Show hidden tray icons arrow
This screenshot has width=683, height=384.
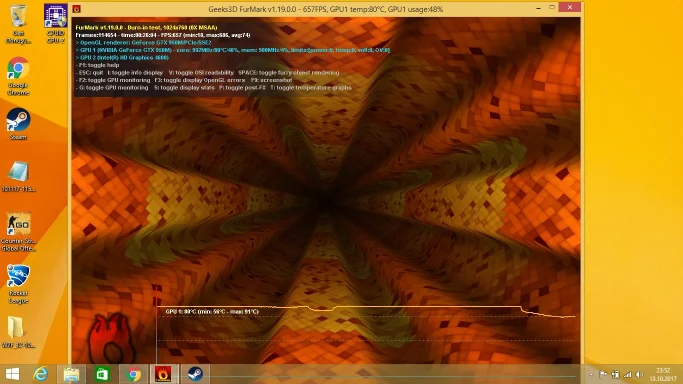(591, 374)
